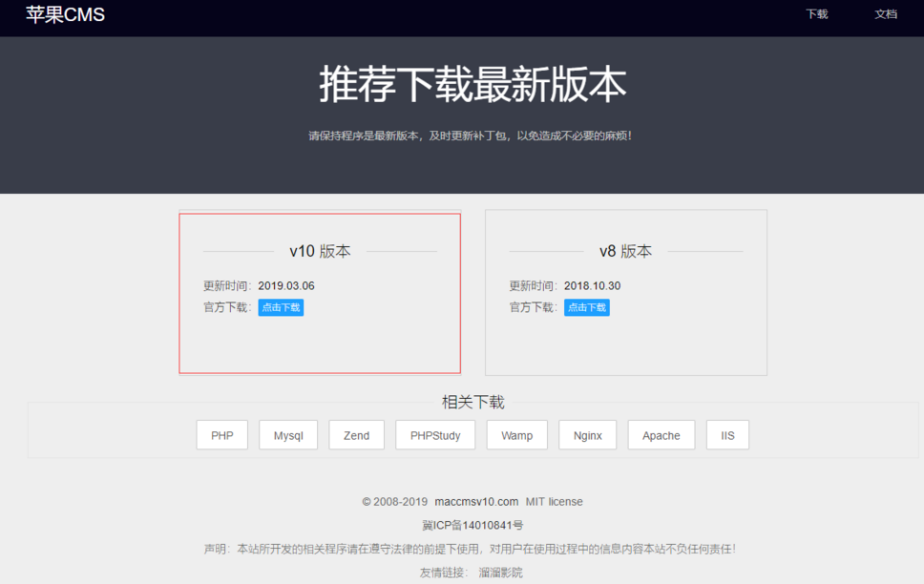Download PHPStudy from 相关下载
This screenshot has width=924, height=584.
[435, 434]
